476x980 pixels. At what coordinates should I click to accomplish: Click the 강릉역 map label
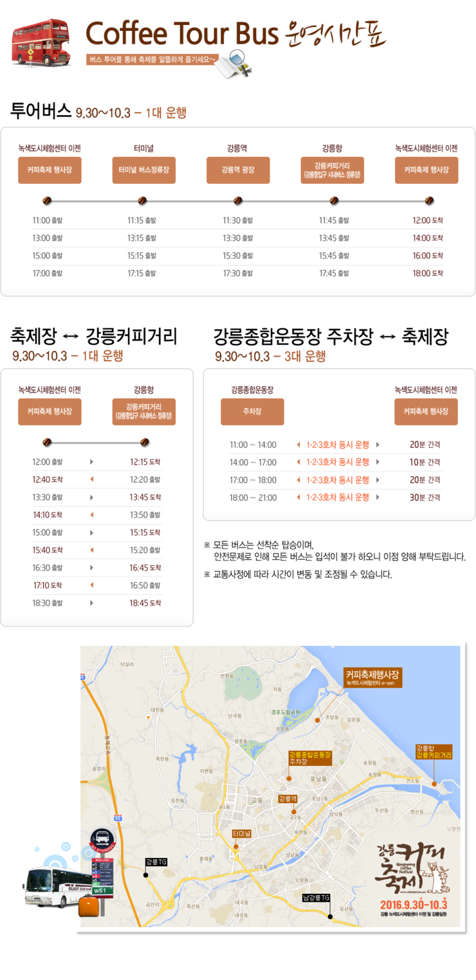click(x=288, y=799)
